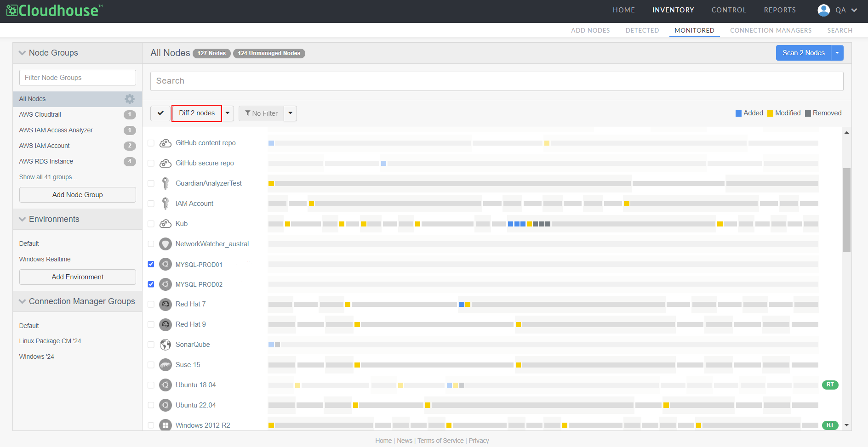
Task: Open the Scan 2 Nodes dropdown arrow
Action: pos(837,53)
